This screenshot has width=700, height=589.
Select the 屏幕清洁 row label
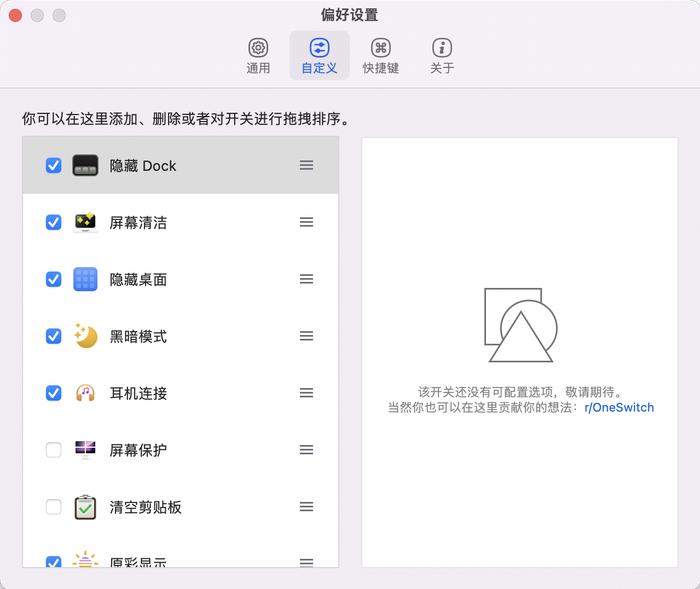pos(138,222)
